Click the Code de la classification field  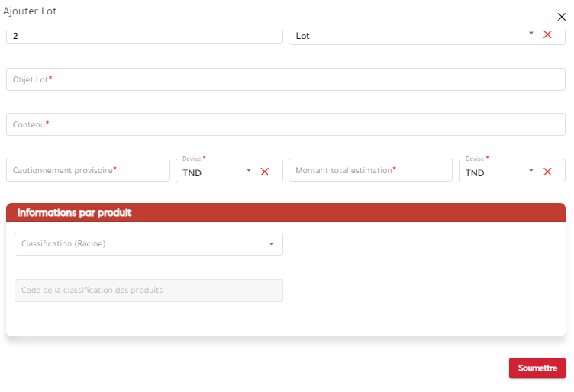coord(149,291)
